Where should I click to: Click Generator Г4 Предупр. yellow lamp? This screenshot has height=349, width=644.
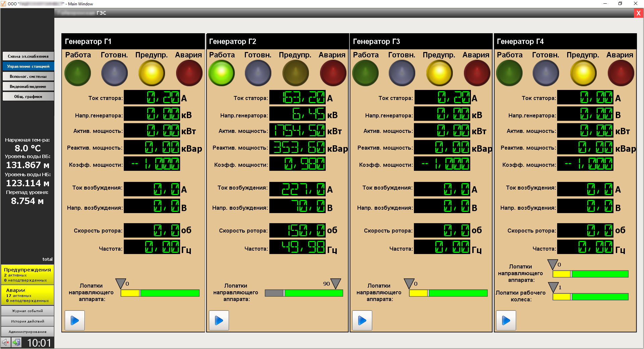click(x=583, y=73)
